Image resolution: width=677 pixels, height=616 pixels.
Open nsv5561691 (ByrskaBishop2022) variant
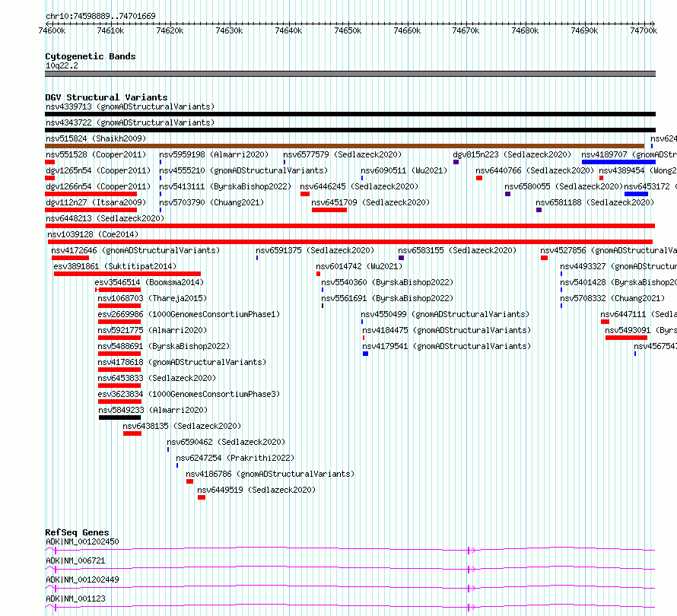pyautogui.click(x=387, y=298)
